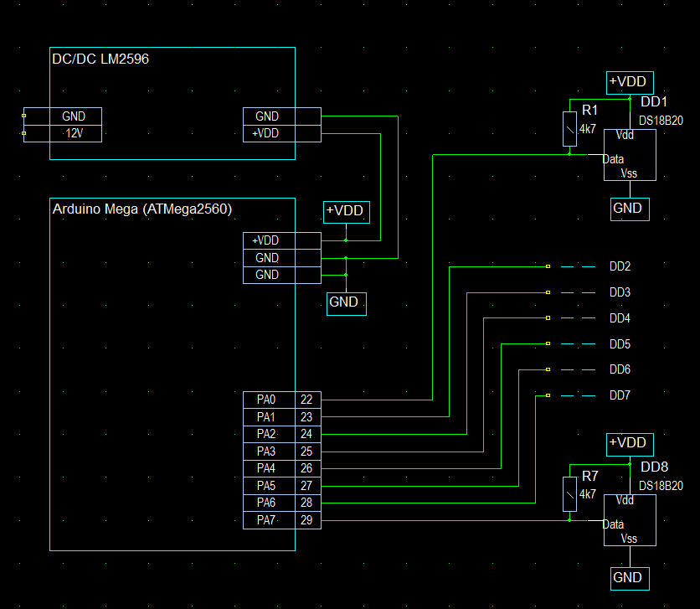Click the DD2 sensor label
This screenshot has width=700, height=609.
[620, 267]
